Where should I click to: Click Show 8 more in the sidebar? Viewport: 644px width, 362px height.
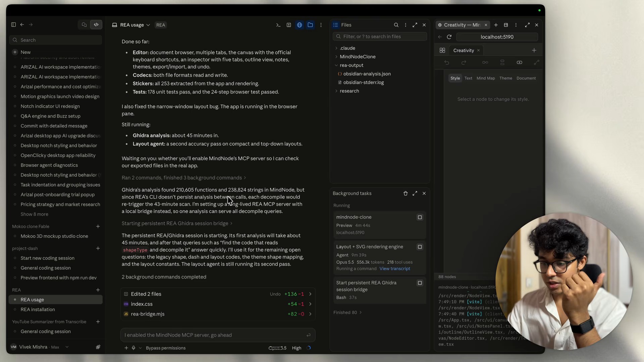(34, 214)
